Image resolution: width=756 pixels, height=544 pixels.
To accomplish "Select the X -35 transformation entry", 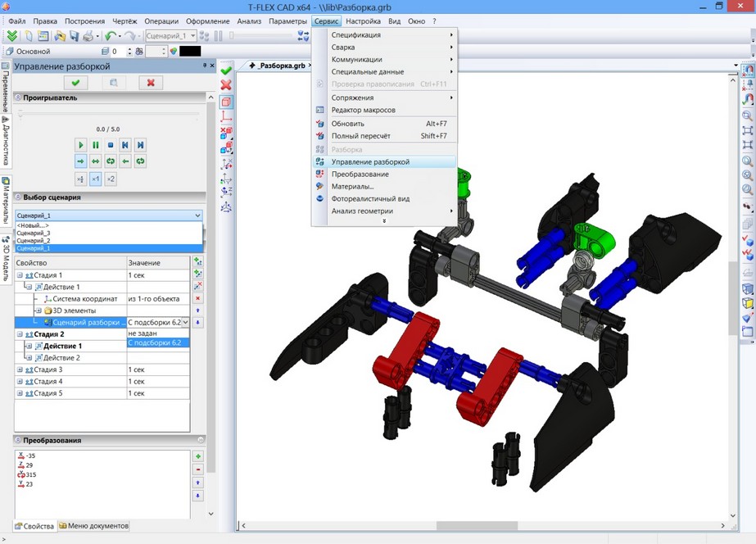I will click(26, 456).
